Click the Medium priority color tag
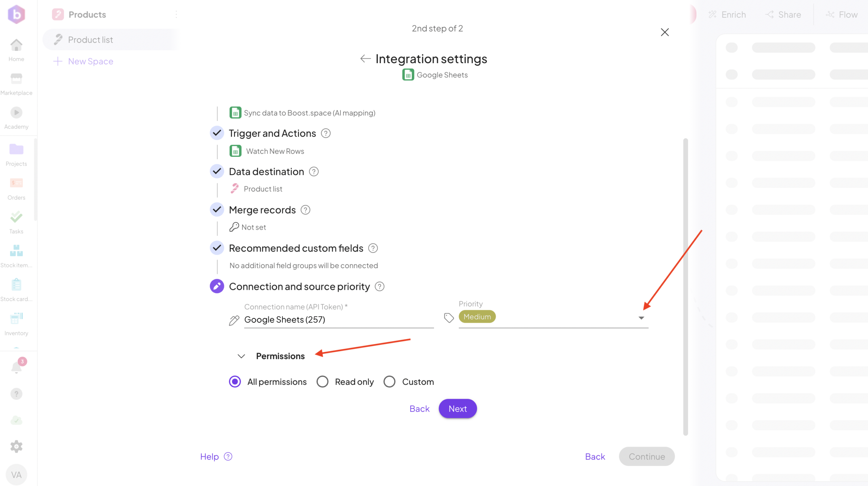 click(x=477, y=317)
